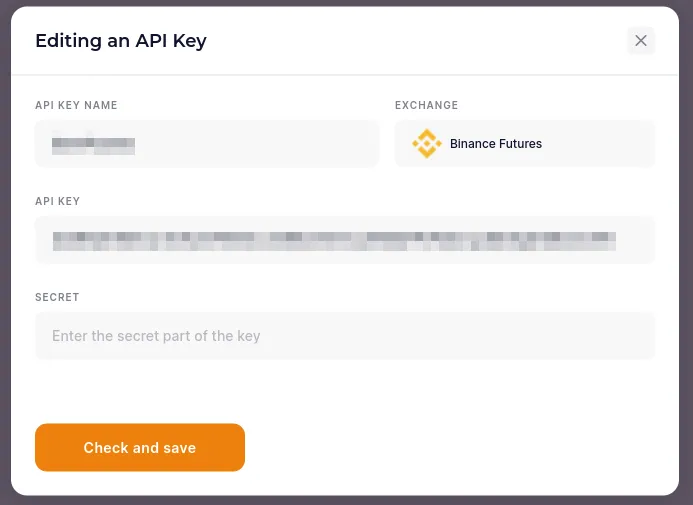Click the SECRET label text
Image resolution: width=693 pixels, height=505 pixels.
57,297
